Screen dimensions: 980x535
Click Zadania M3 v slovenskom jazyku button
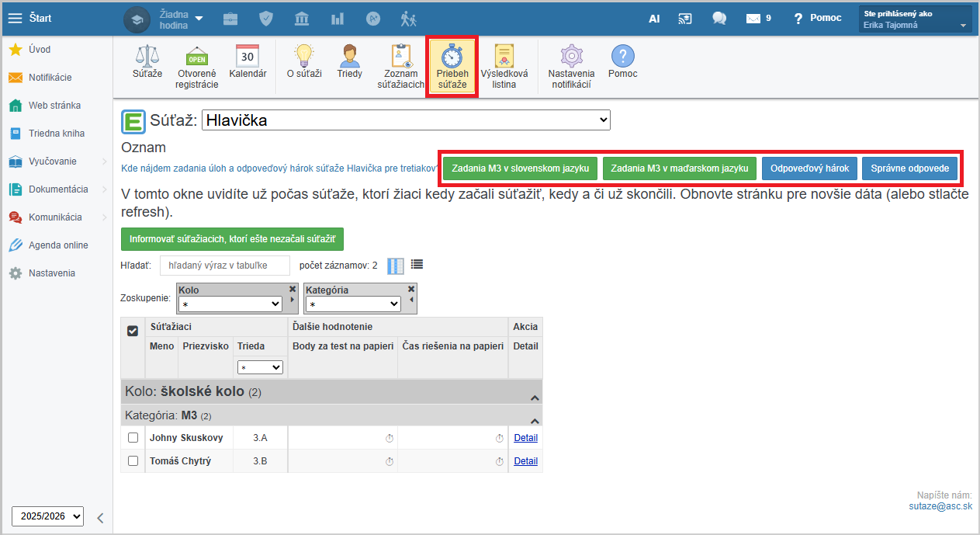click(x=520, y=168)
